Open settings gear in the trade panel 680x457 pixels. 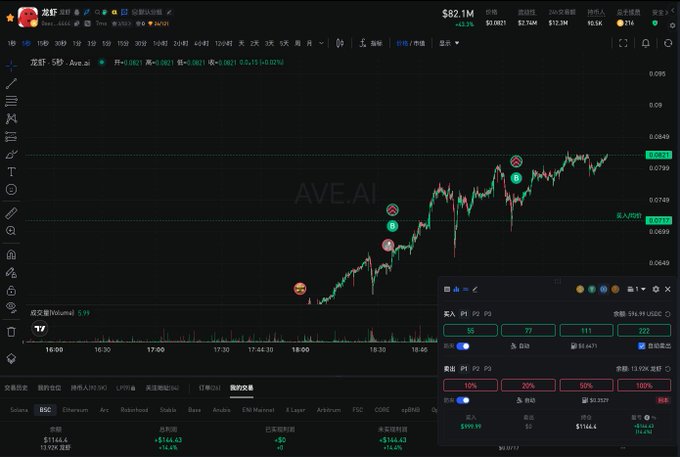[656, 289]
